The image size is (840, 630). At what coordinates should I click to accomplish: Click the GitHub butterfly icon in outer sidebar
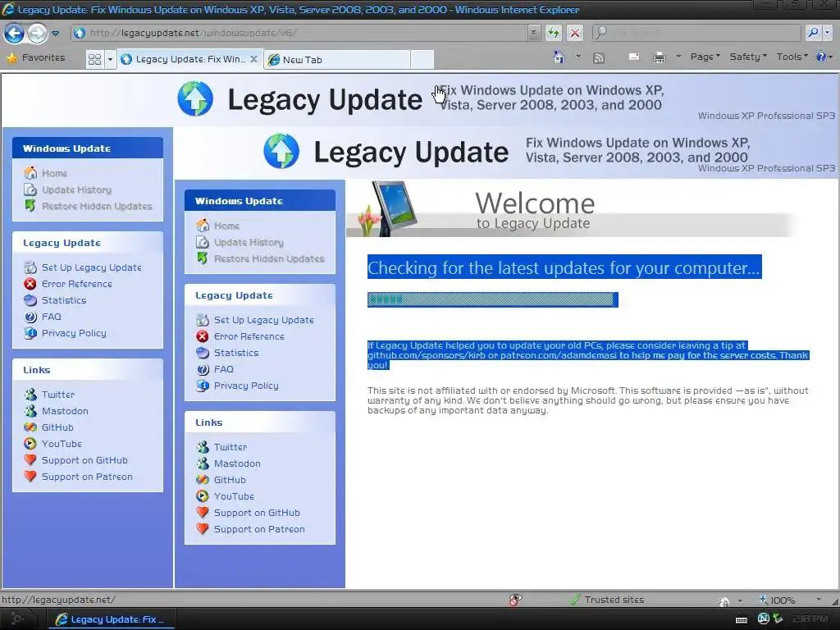30,427
